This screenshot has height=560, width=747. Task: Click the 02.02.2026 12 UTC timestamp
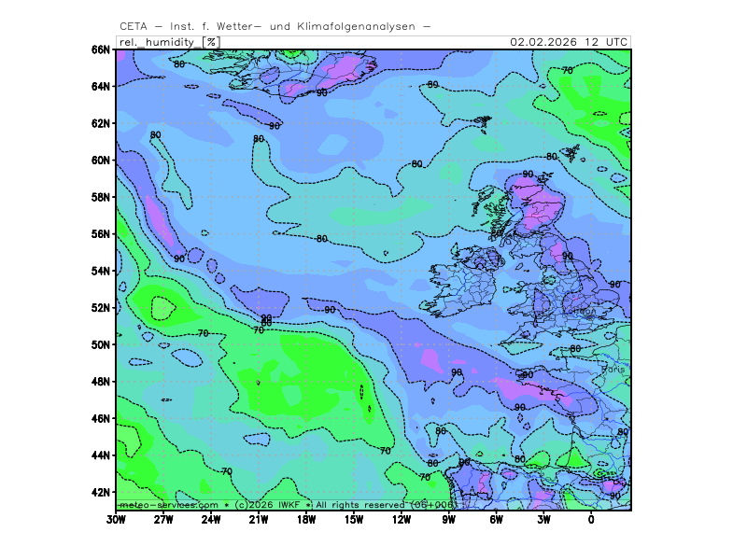tap(569, 42)
